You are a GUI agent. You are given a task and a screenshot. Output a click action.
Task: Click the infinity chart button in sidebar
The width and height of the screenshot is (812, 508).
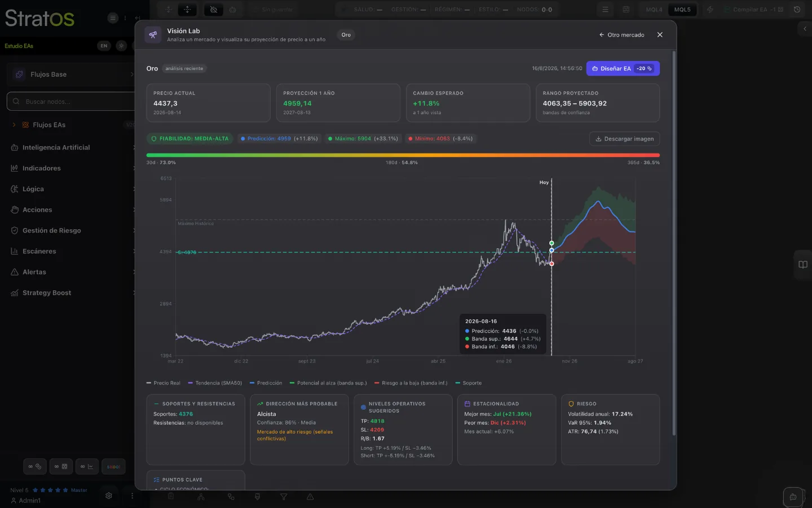point(87,466)
